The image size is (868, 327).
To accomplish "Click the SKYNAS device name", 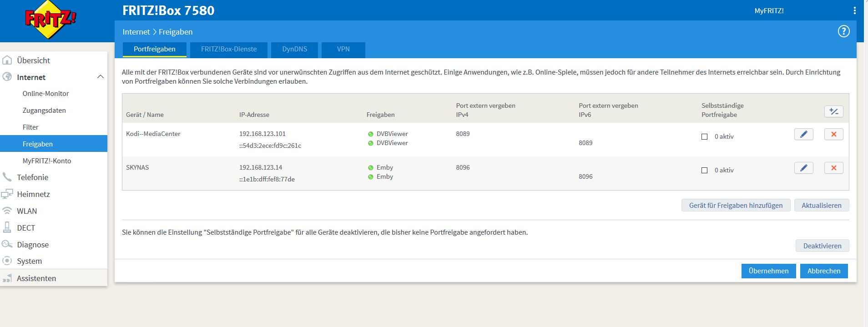I will tap(137, 167).
